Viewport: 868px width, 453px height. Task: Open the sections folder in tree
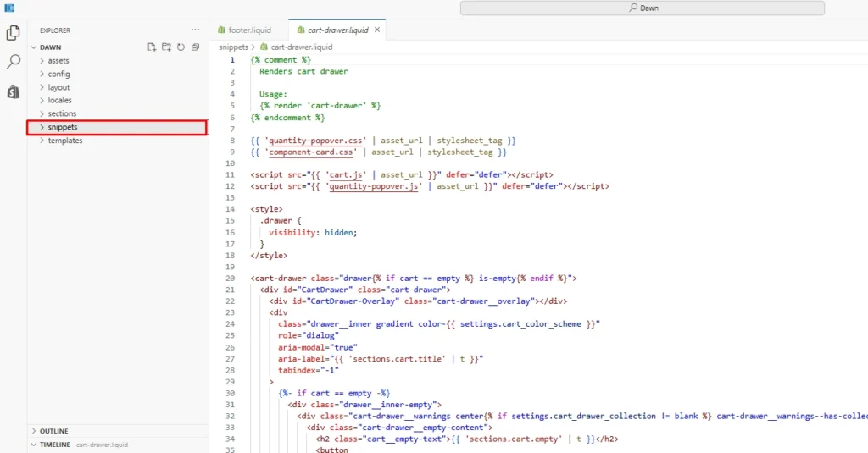tap(62, 113)
